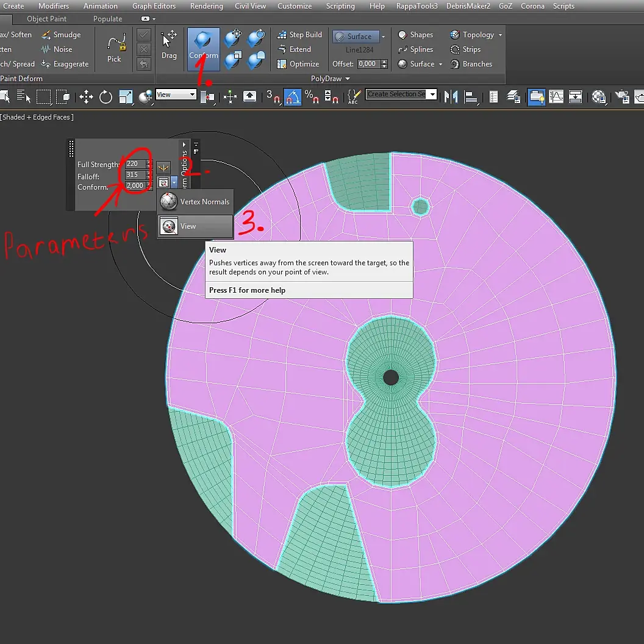The height and width of the screenshot is (644, 644).
Task: Choose View from the conform direction list
Action: click(195, 226)
